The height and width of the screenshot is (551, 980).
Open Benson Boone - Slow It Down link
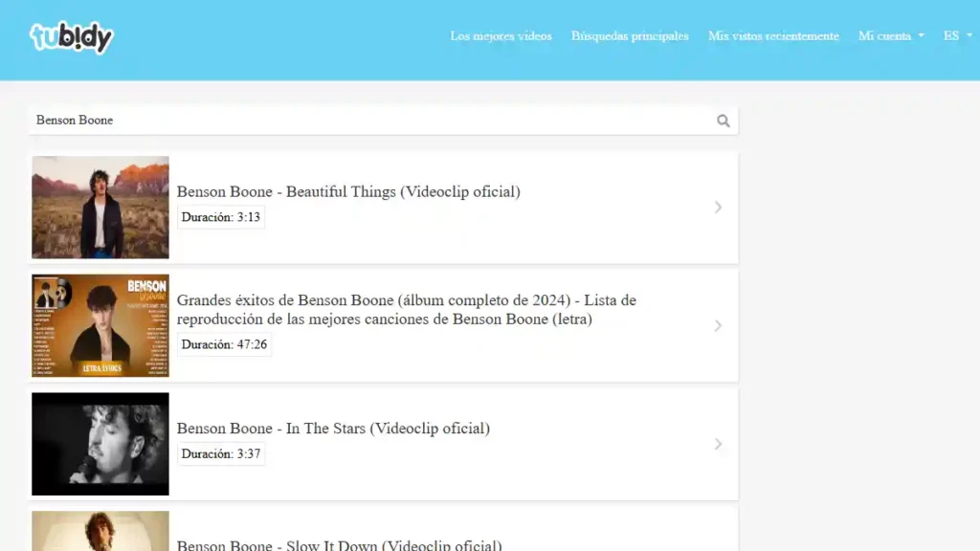pyautogui.click(x=340, y=544)
